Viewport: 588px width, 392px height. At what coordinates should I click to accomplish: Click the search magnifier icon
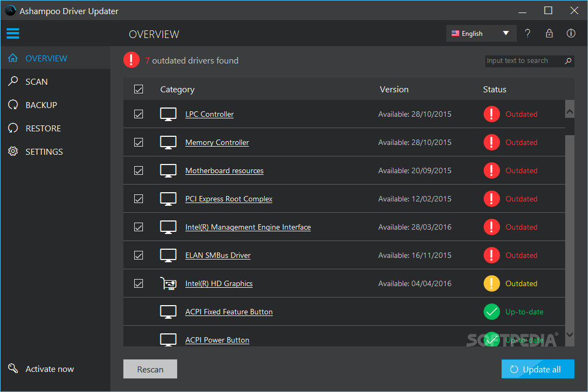coord(568,61)
